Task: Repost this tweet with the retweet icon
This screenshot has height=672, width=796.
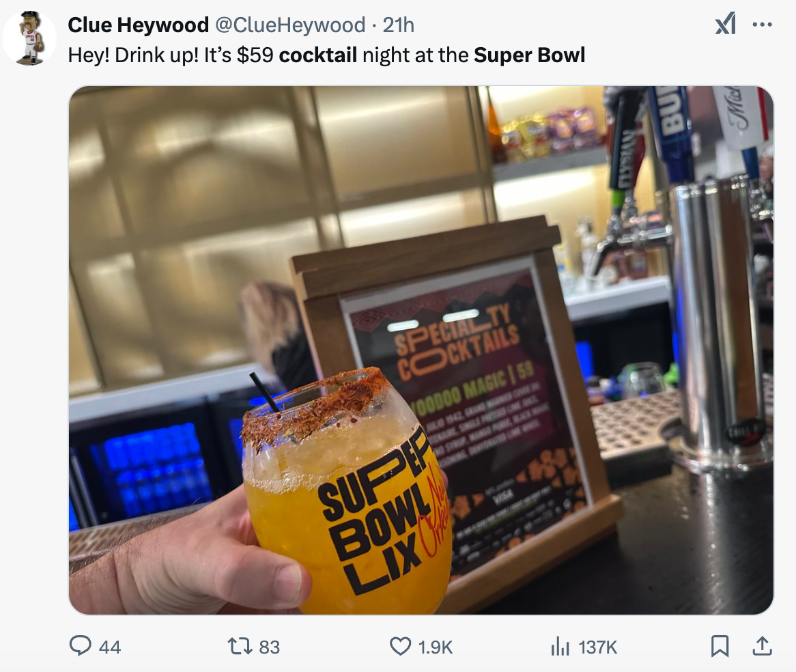Action: [x=238, y=647]
